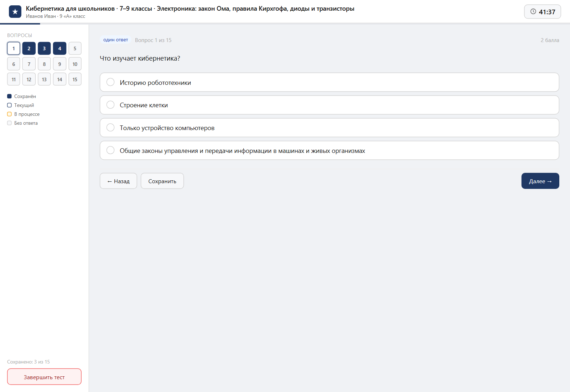This screenshot has width=570, height=392.
Task: Click the 'Назад' back button
Action: tap(118, 181)
